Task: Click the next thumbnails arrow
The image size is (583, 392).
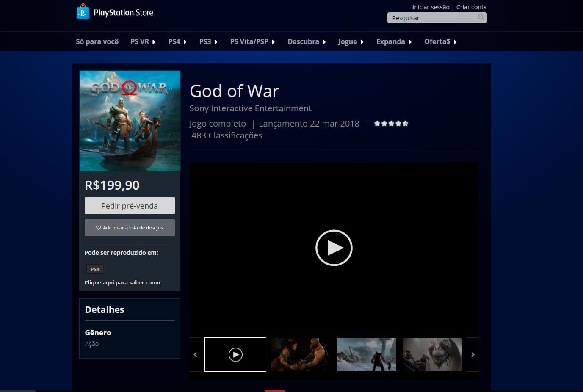Action: [473, 354]
